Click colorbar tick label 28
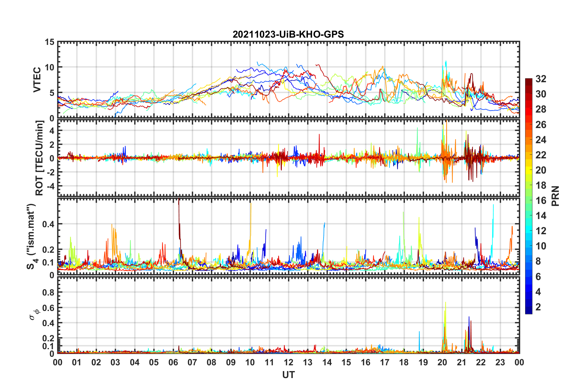Viewport: 577px width, 392px height. (541, 109)
